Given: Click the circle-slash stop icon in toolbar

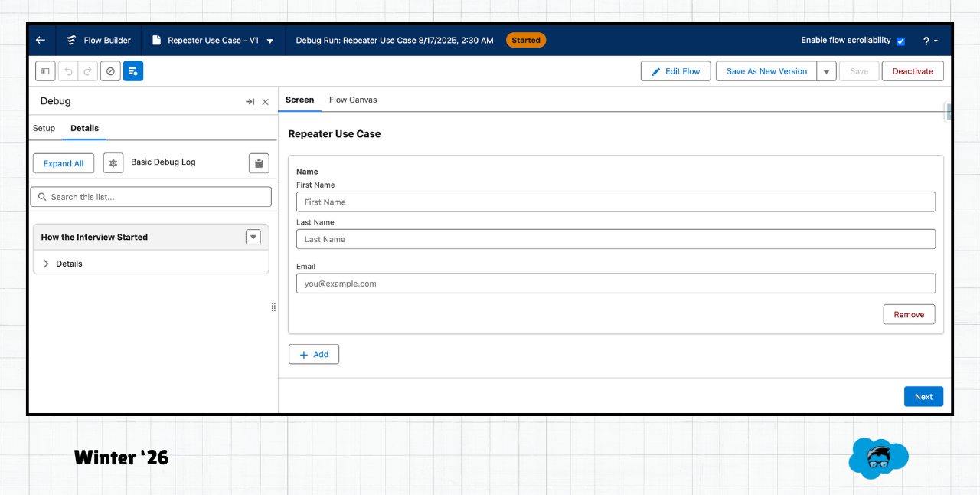Looking at the screenshot, I should coord(110,71).
